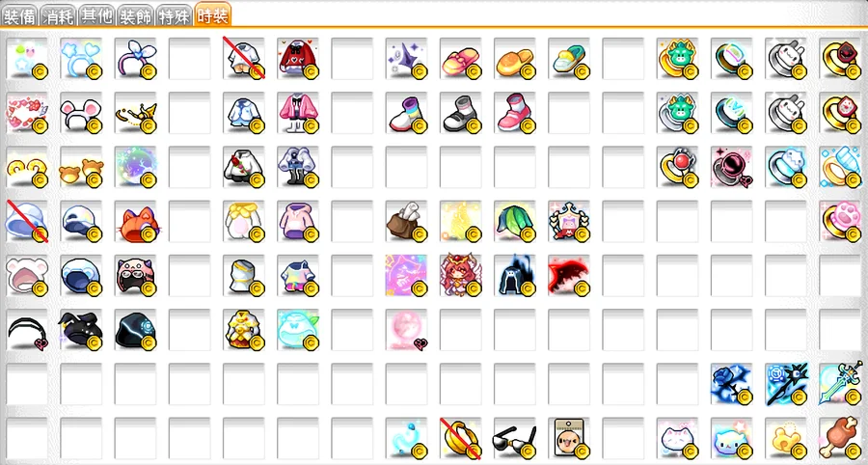Select the red heart varsity jacket item
Screen dimensions: 868x465
coord(298,58)
